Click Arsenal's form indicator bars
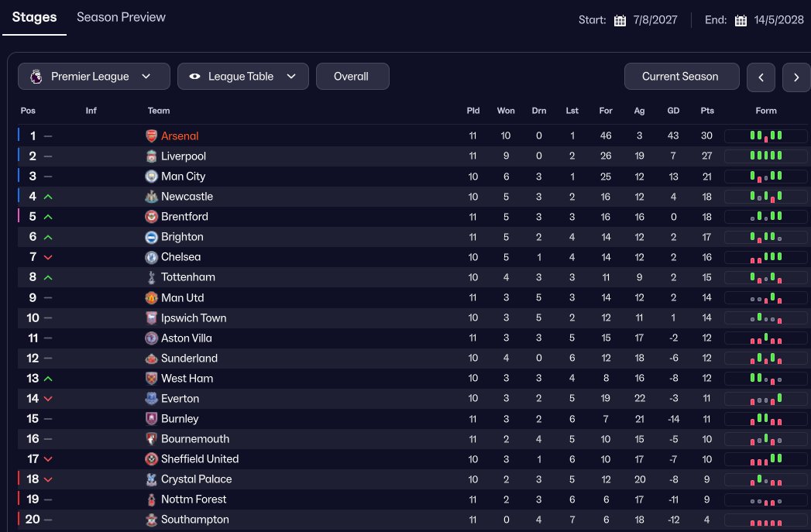The width and height of the screenshot is (811, 532). coord(766,136)
